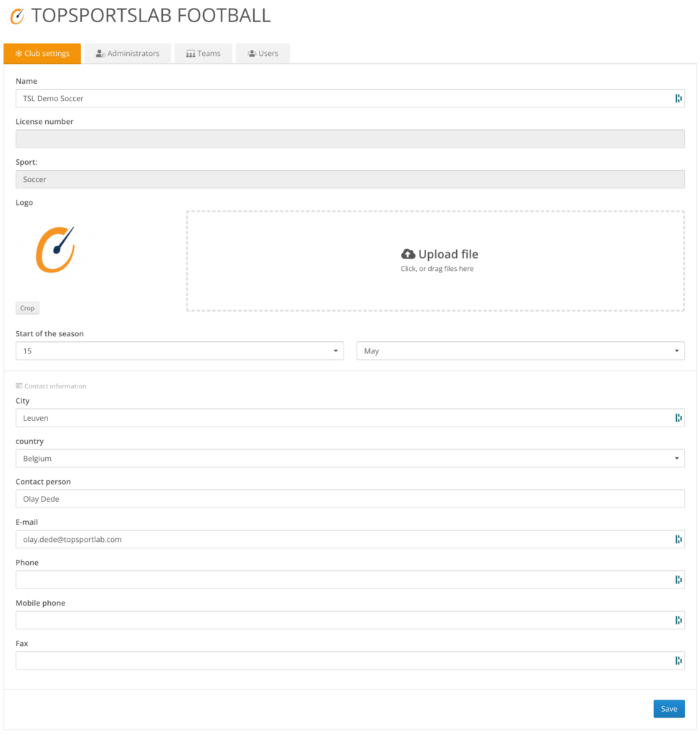Click the TOPSPORTSLAB FOOTBALL title text
Viewport: 700px width, 734px height.
tap(151, 16)
